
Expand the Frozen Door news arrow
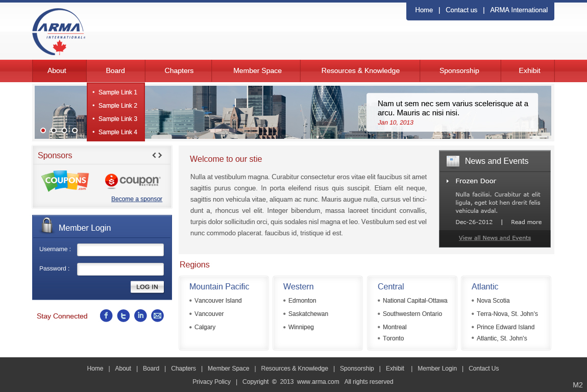tap(447, 181)
